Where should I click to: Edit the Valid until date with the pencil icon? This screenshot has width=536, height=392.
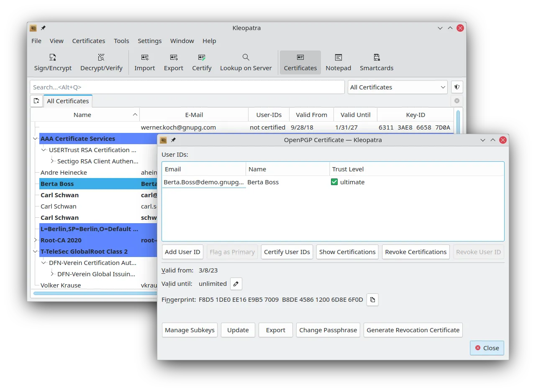coord(236,283)
